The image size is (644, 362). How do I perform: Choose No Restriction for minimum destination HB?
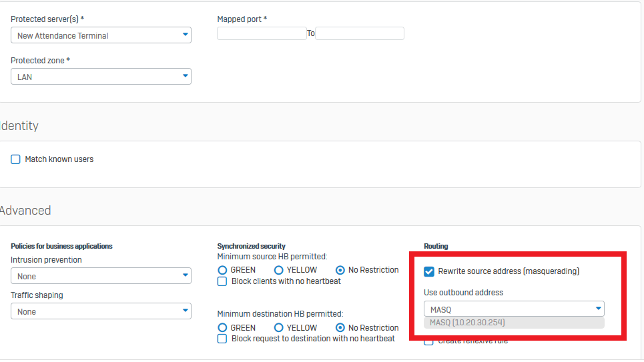coord(340,328)
